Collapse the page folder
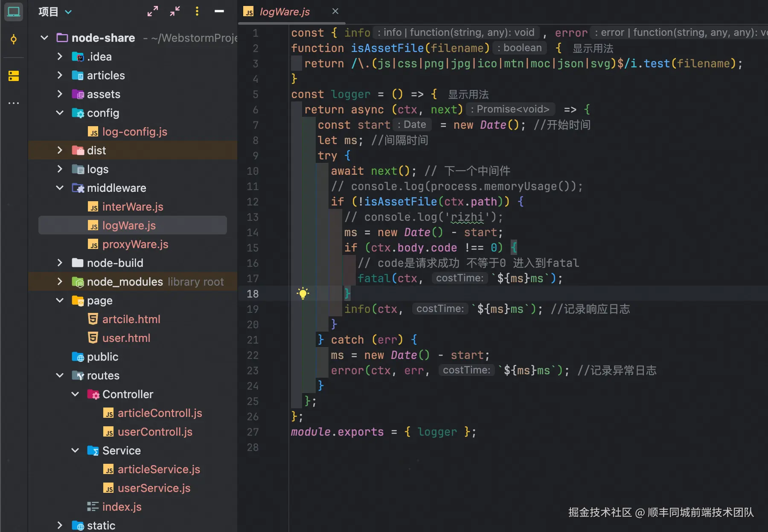Screen dimensions: 768x532 coord(60,301)
